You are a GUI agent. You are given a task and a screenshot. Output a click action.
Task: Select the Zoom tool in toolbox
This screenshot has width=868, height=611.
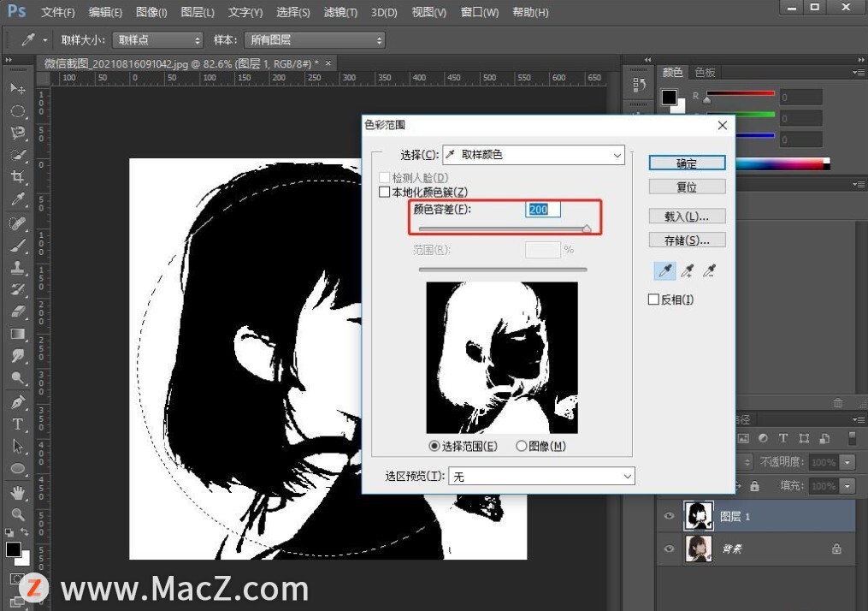pos(18,514)
